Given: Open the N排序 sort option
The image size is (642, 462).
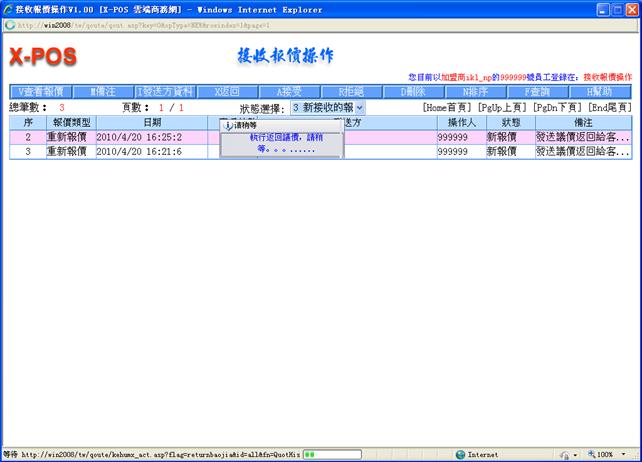Looking at the screenshot, I should pos(475,91).
